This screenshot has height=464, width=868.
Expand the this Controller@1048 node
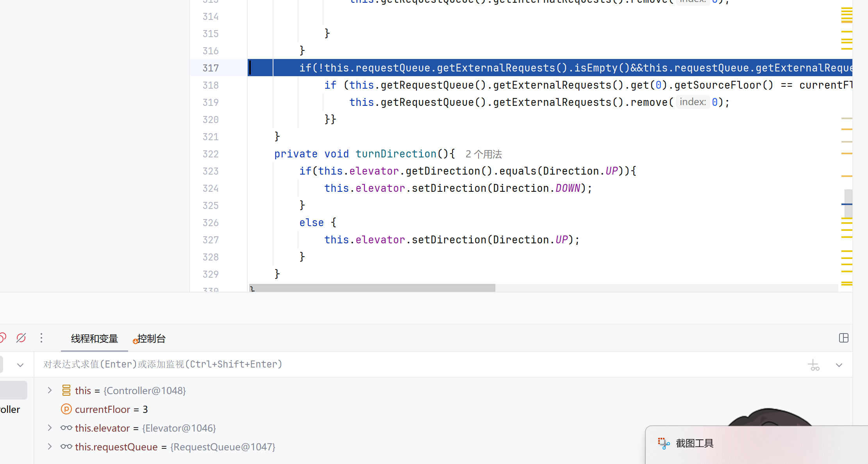tap(50, 390)
